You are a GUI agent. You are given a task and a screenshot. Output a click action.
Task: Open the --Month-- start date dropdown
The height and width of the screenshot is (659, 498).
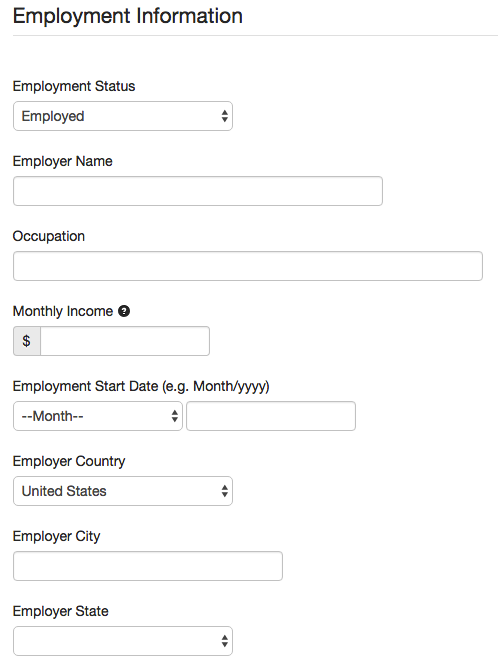[98, 416]
